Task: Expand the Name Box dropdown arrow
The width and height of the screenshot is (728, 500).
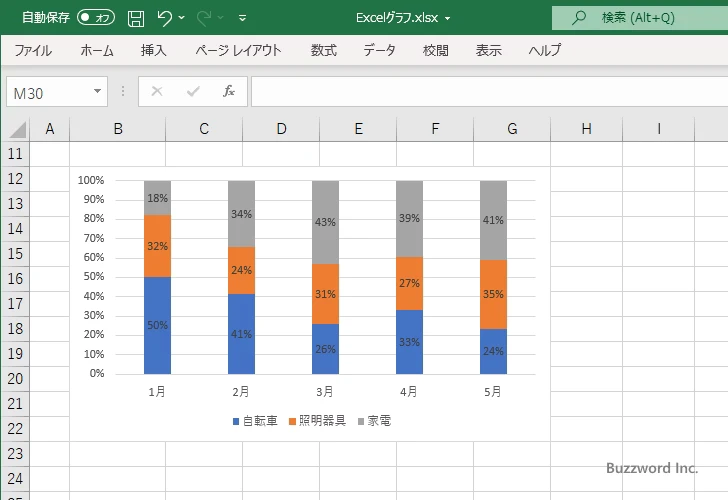Action: coord(98,91)
